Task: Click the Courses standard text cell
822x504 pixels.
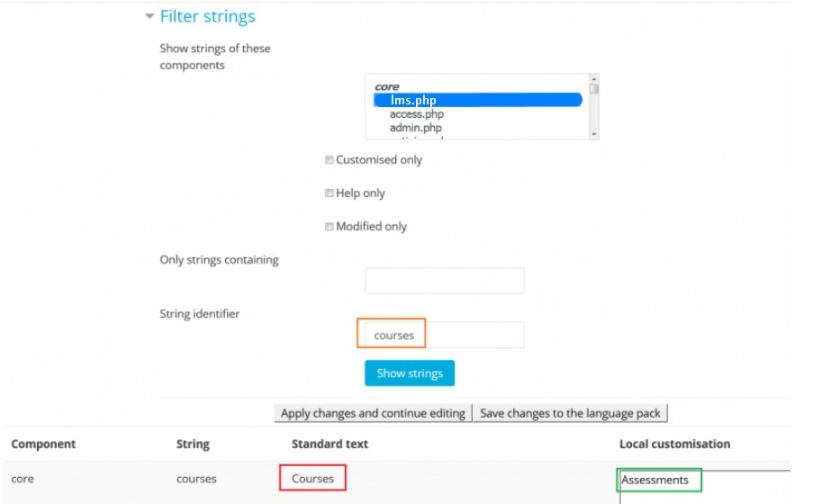Action: click(x=313, y=479)
